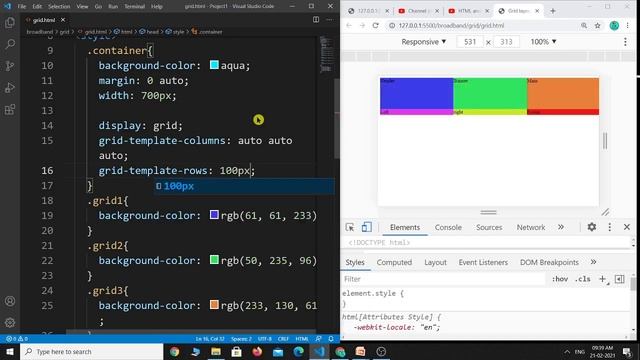Screen dimensions: 640x360
Task: Open the Computed styles tab
Action: (394, 262)
